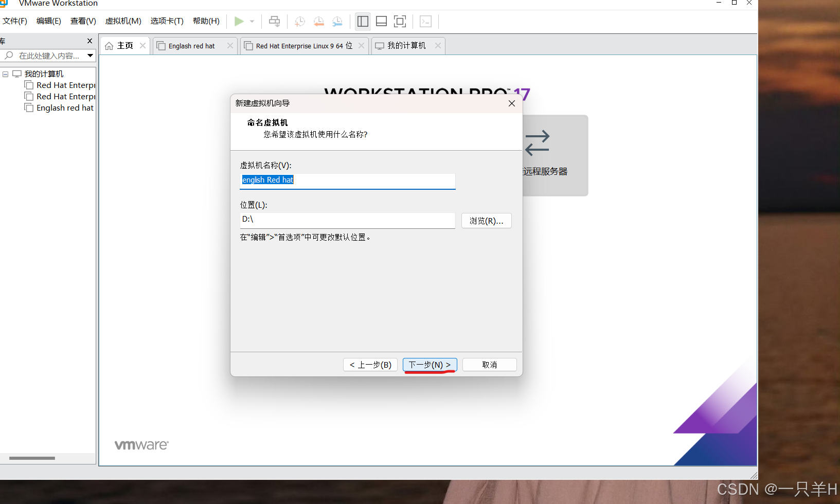Open the 查看(V) menu
The image size is (840, 504).
click(83, 21)
